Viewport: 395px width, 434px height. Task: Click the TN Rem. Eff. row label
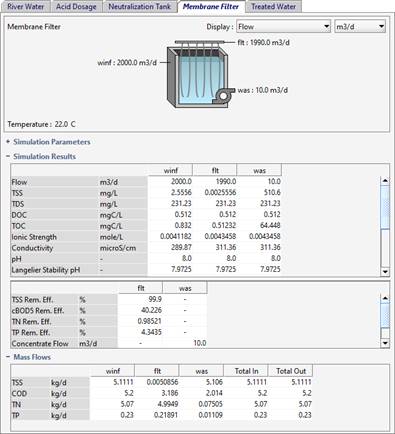[x=31, y=322]
